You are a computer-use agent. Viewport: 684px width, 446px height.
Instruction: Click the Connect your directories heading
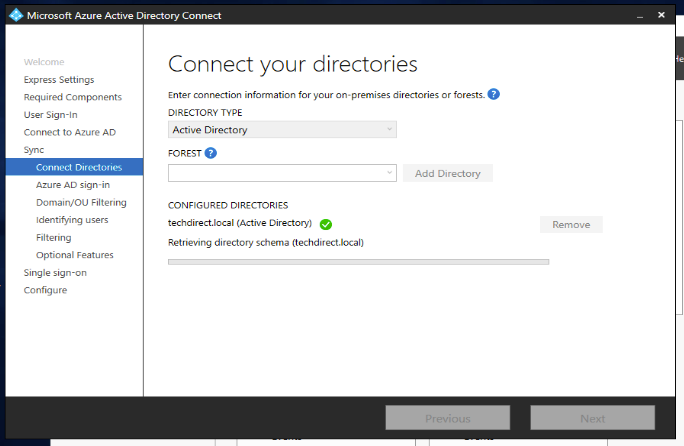[x=293, y=65]
